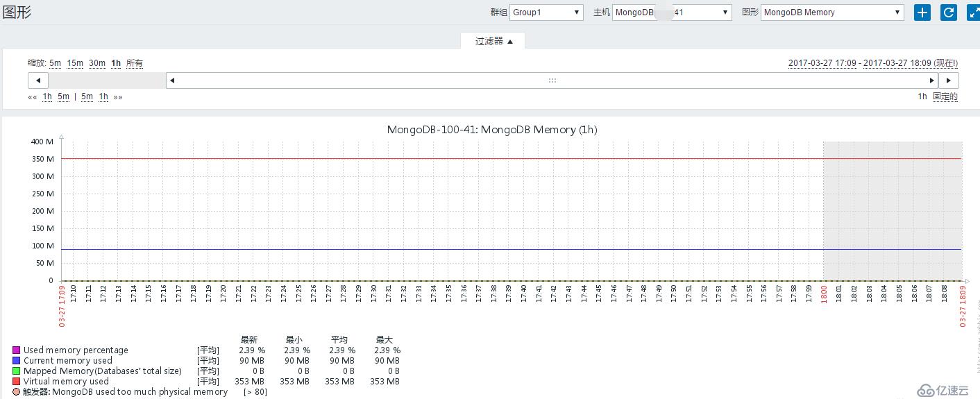Viewport: 980px width, 399px height.
Task: Open the 群组 Group1 dropdown
Action: point(546,12)
